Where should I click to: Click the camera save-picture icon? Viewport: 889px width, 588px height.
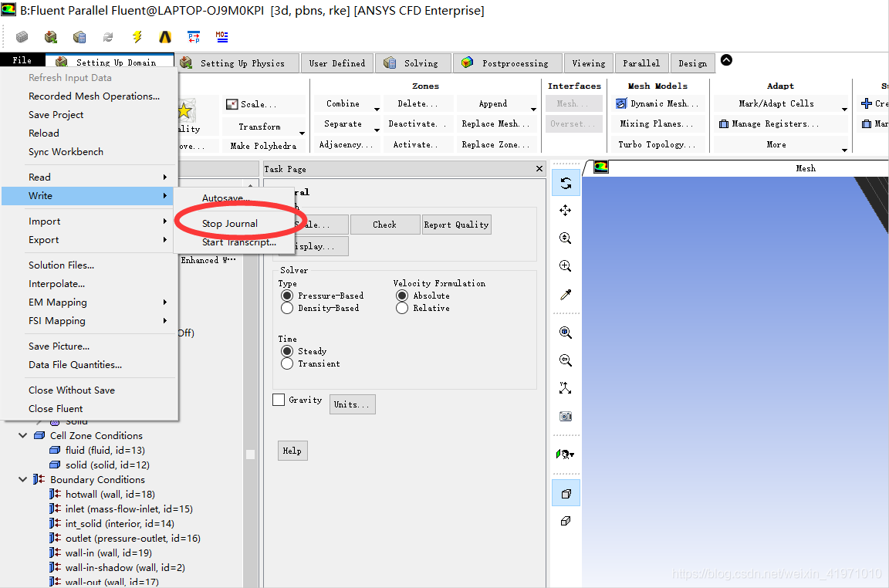coord(566,416)
